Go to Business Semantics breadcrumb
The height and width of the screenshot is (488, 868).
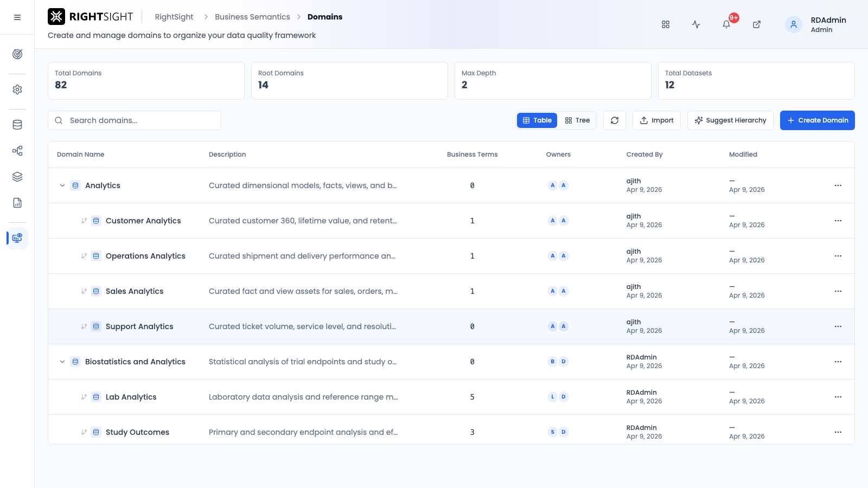[252, 17]
